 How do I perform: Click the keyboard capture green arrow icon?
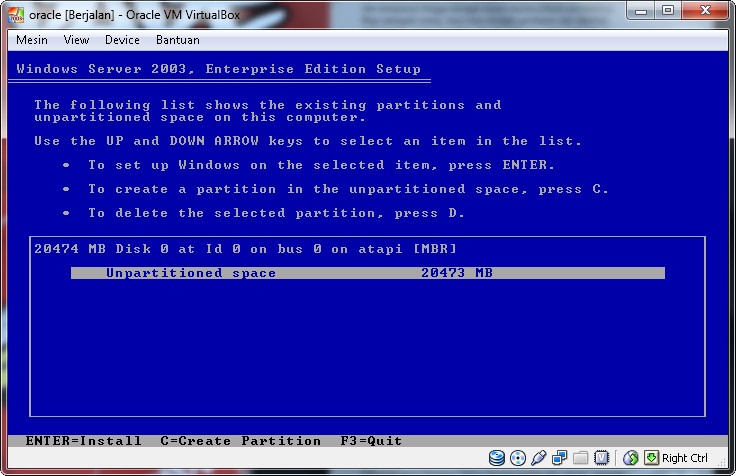651,458
